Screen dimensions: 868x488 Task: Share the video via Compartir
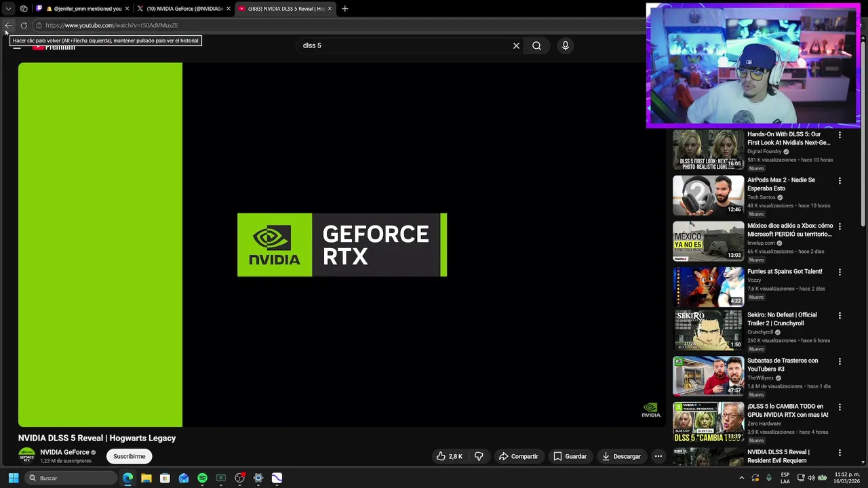pyautogui.click(x=518, y=456)
